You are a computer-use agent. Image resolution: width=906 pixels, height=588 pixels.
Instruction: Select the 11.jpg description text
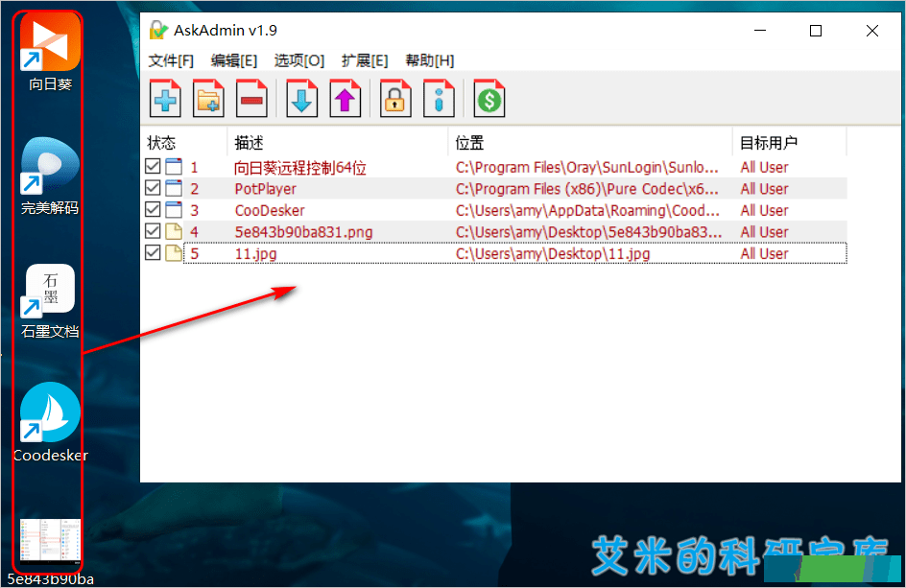tap(255, 253)
